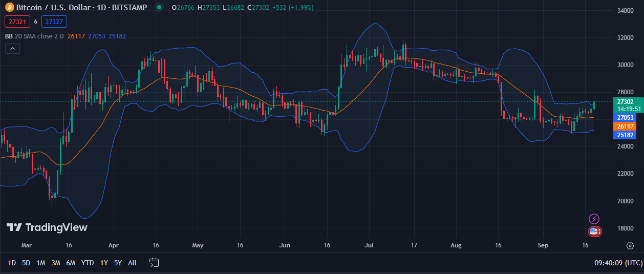Select the 5Y time range
This screenshot has height=274, width=644.
pyautogui.click(x=118, y=263)
